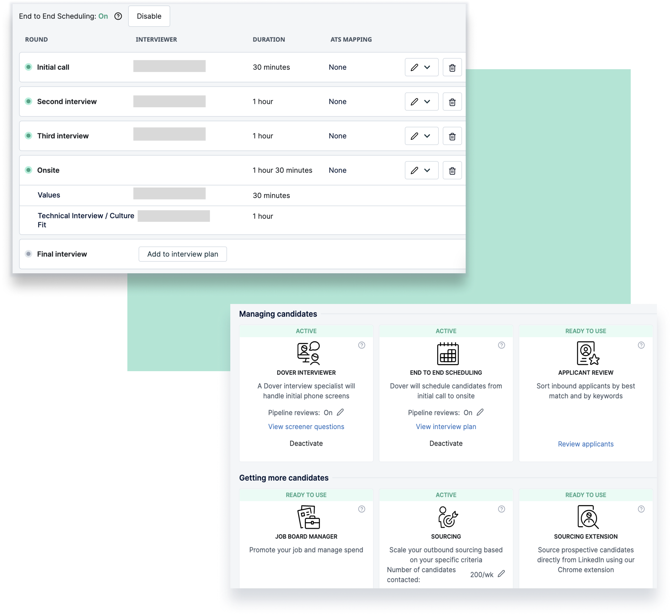Click the JOB BOARD MANAGER card title
The width and height of the screenshot is (672, 616).
pos(306,537)
